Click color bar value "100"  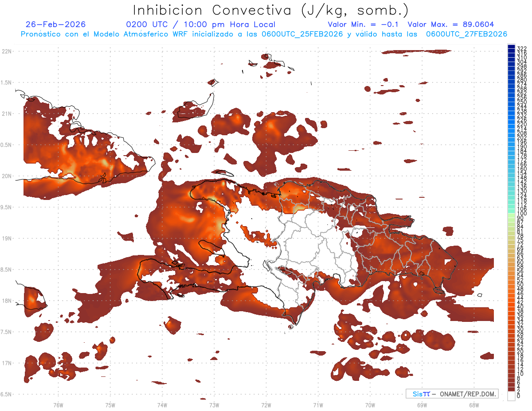click(x=522, y=214)
